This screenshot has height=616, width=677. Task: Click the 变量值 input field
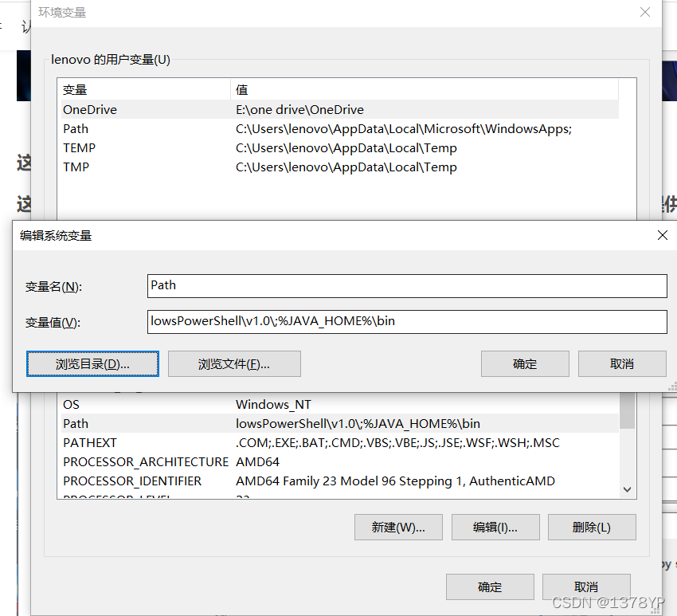coord(407,322)
